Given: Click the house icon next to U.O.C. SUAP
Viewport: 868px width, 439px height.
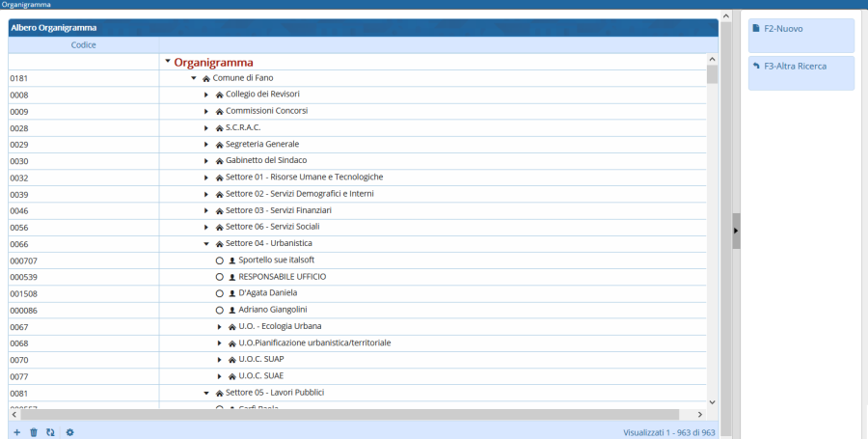Looking at the screenshot, I should point(231,360).
